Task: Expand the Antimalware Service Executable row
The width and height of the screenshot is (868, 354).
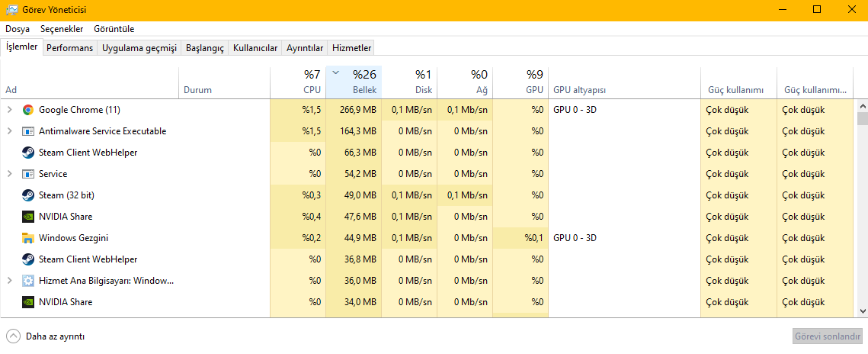Action: (x=9, y=131)
